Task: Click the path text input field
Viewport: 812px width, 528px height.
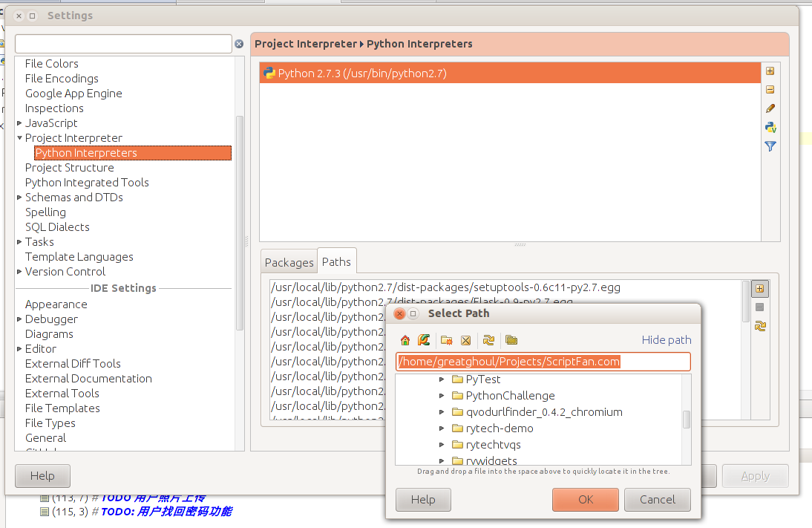Action: [543, 362]
